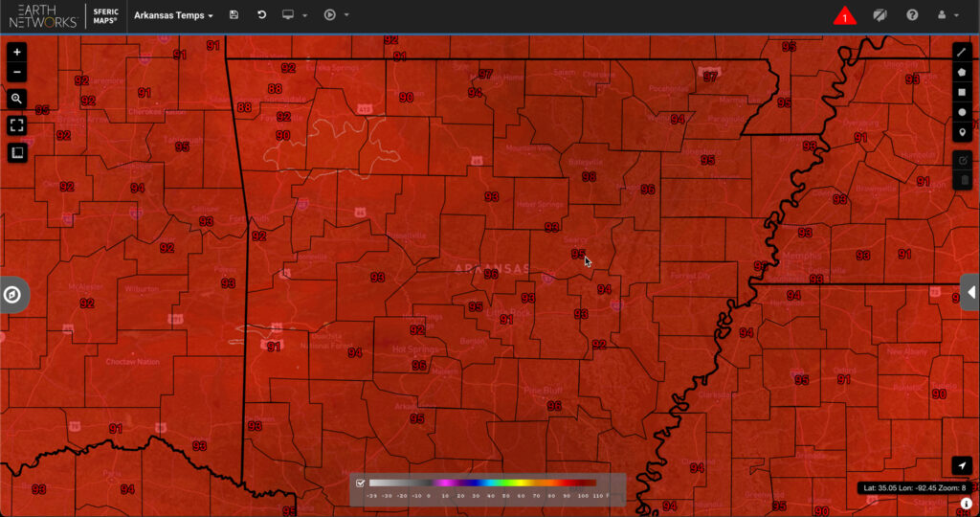Select the place marker pin tool
The height and width of the screenshot is (517, 980).
(962, 132)
